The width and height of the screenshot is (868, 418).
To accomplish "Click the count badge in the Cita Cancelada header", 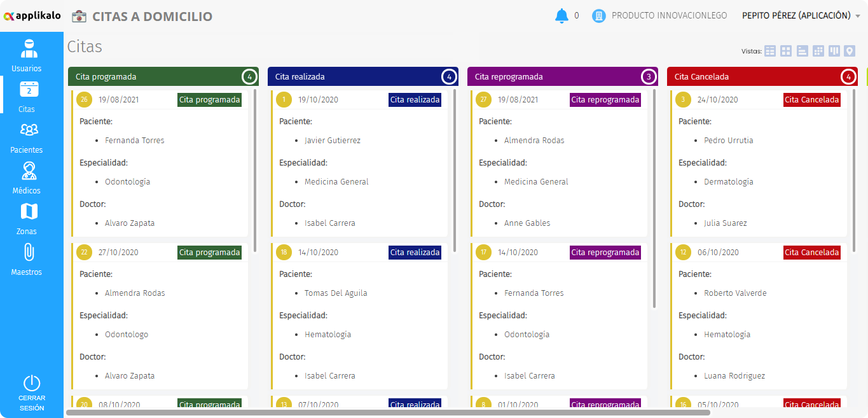I will coord(848,77).
